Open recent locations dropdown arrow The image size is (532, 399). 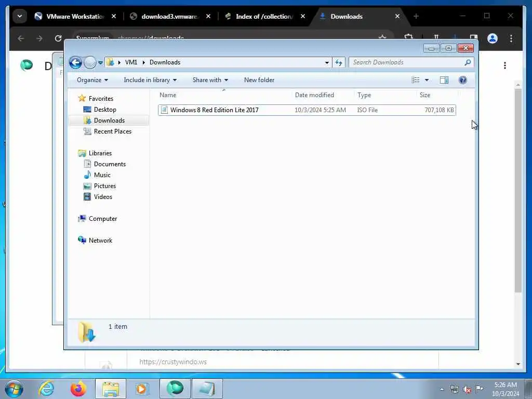click(100, 63)
